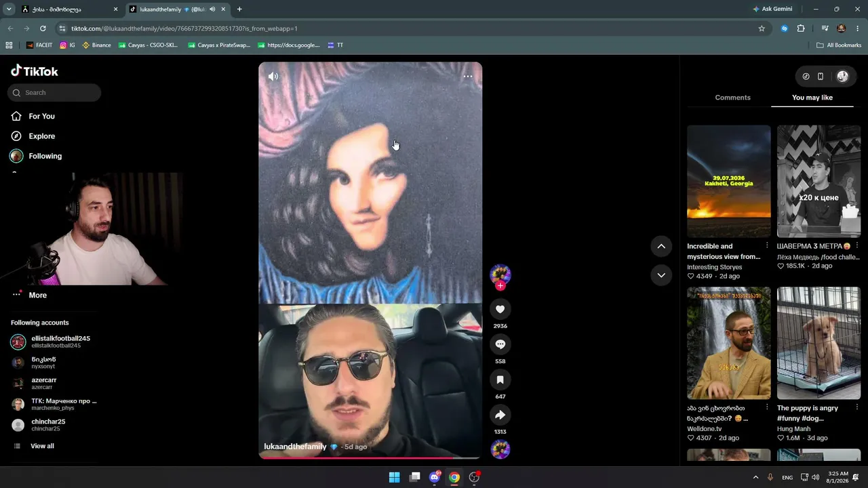Mute the TikTok video sound
Viewport: 868px width, 488px height.
pos(273,77)
